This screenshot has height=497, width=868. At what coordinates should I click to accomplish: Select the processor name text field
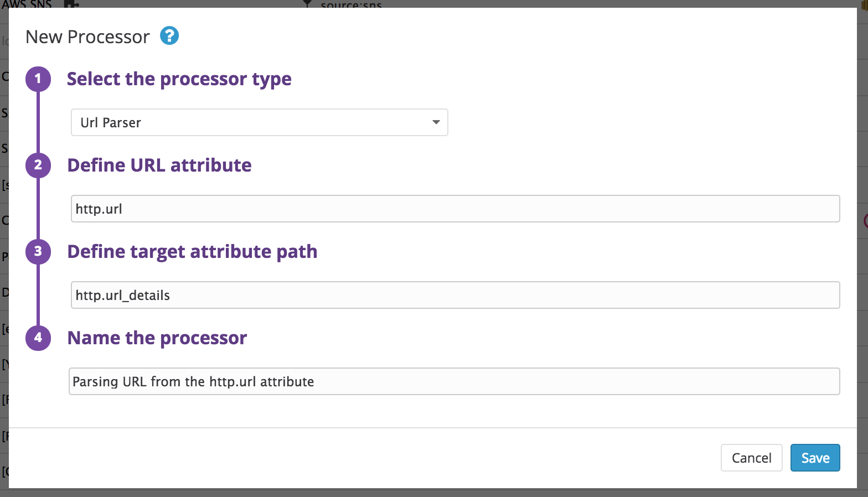(454, 381)
